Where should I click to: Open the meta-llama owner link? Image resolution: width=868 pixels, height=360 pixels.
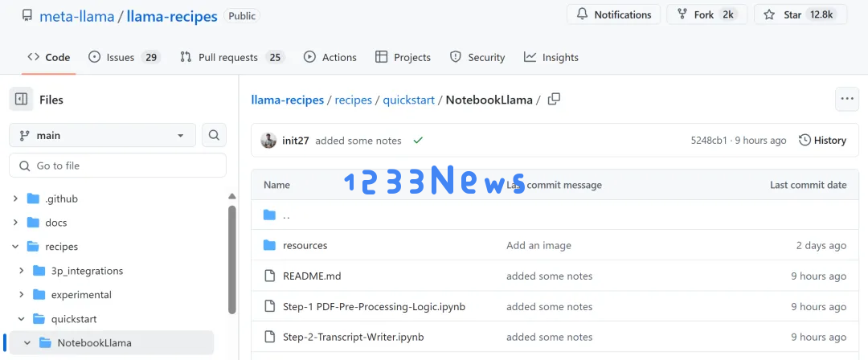click(x=76, y=16)
